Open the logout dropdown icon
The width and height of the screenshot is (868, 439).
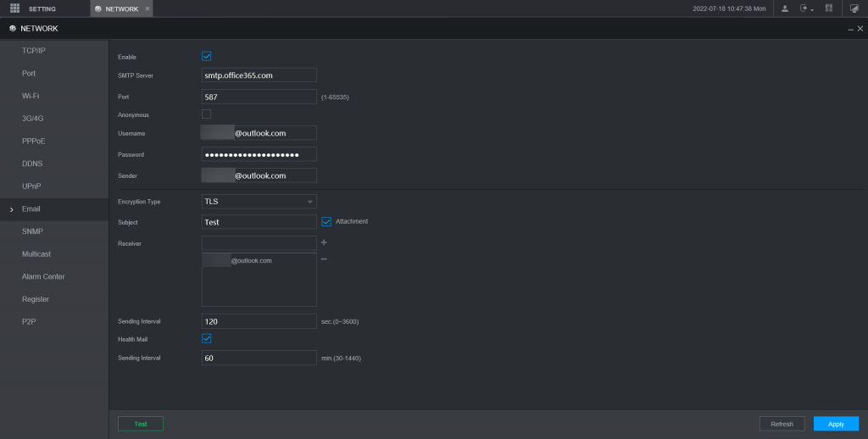pos(805,8)
